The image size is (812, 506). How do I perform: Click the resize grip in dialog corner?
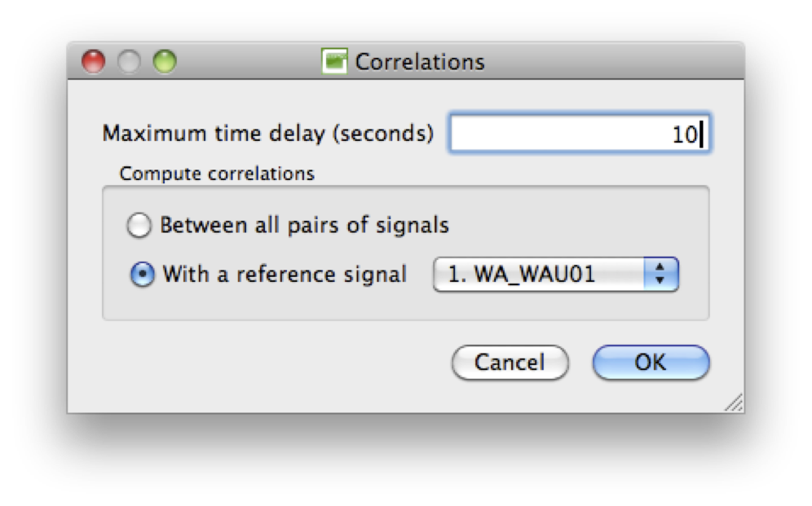tap(733, 402)
